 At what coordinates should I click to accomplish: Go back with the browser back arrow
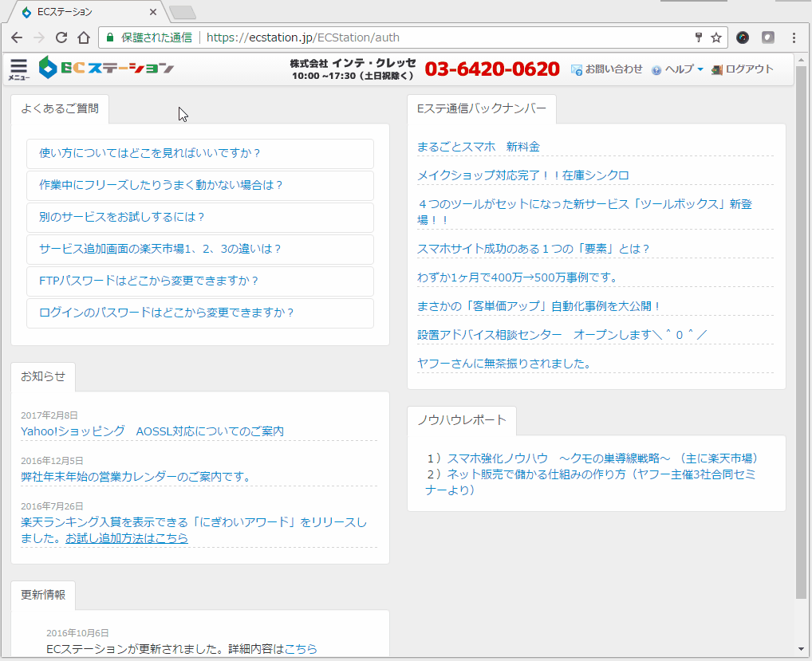[x=17, y=37]
